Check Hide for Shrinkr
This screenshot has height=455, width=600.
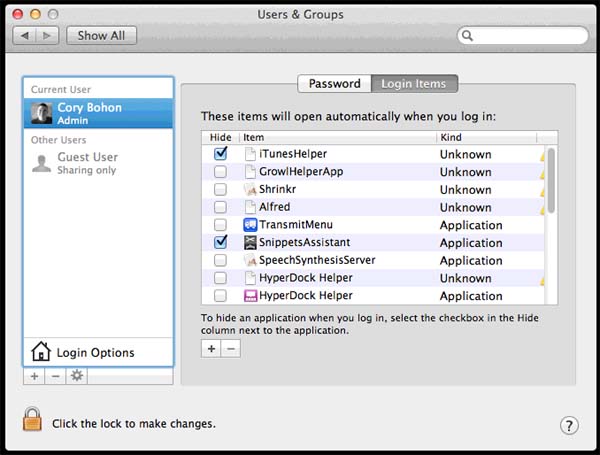tap(220, 189)
